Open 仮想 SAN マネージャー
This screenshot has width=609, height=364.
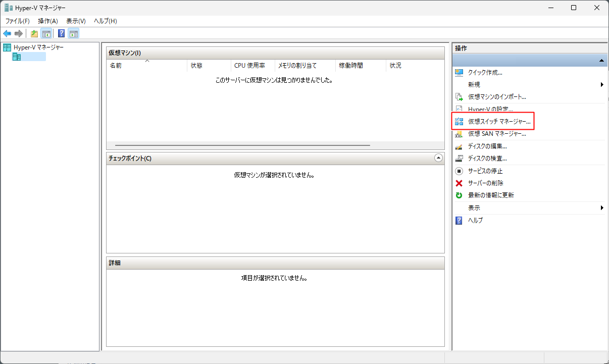point(497,134)
